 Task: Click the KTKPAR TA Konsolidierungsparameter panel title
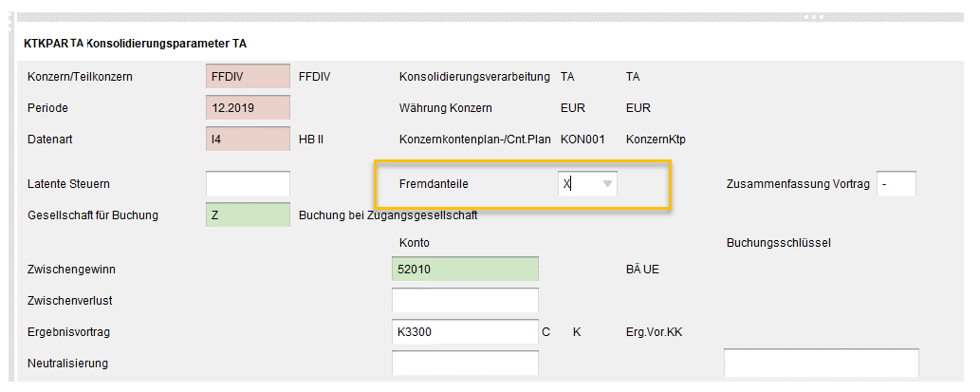click(136, 44)
